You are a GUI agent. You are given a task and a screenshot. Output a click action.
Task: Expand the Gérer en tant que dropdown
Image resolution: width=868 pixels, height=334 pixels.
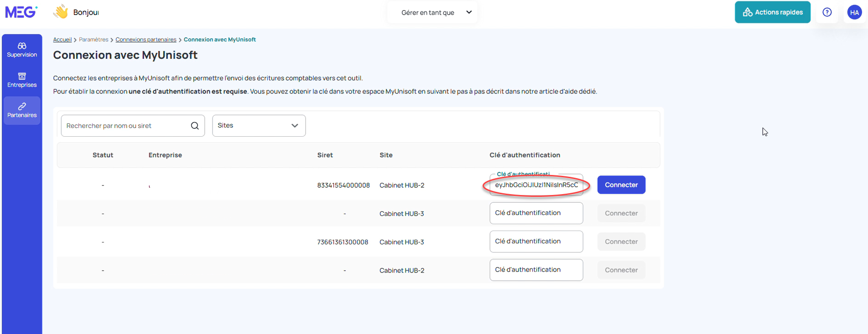[432, 12]
